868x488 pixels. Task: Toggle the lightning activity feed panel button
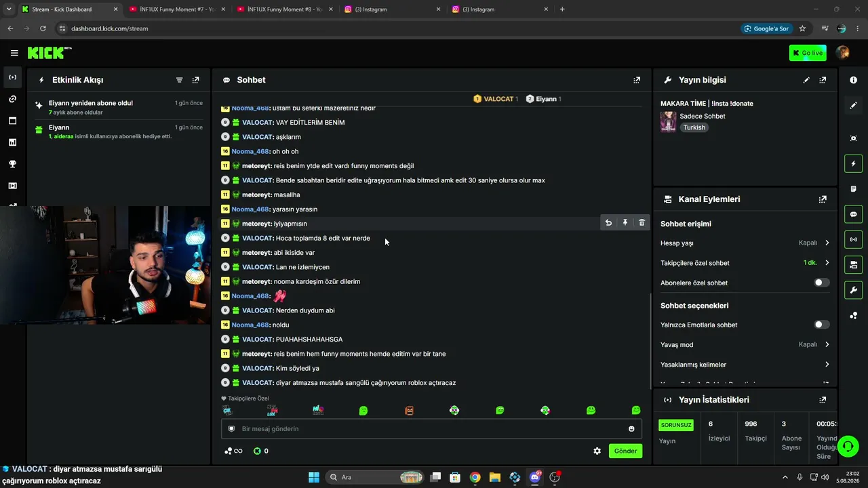coord(853,163)
